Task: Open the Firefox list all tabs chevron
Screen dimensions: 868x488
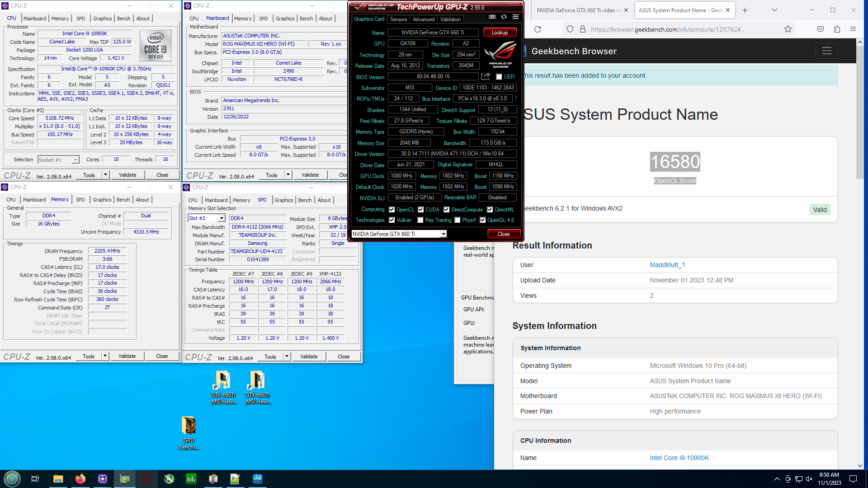Action: pos(774,10)
